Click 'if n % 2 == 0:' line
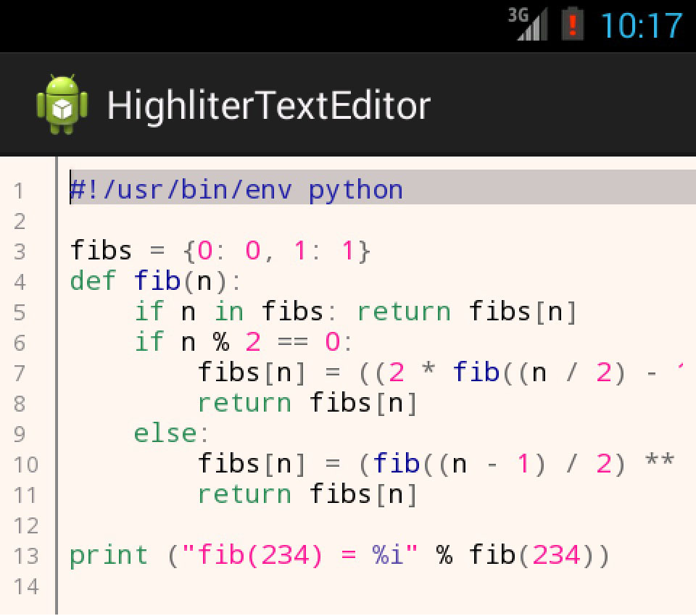696x616 pixels. (244, 342)
